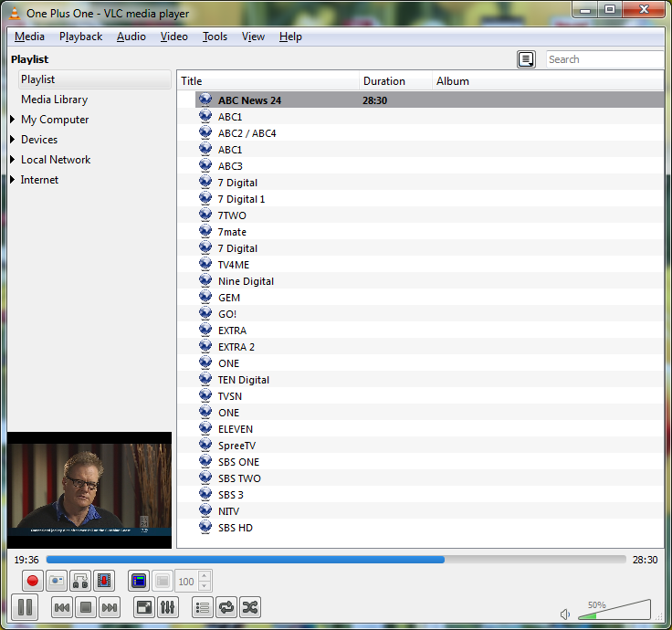Select the ABC2 / ABC4 channel
The height and width of the screenshot is (630, 672).
(247, 133)
